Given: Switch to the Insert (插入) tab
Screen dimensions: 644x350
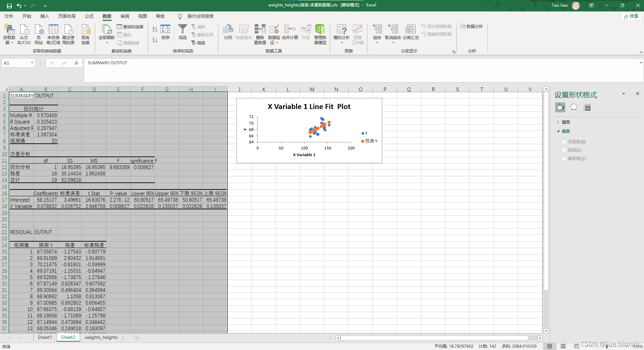Looking at the screenshot, I should 44,16.
